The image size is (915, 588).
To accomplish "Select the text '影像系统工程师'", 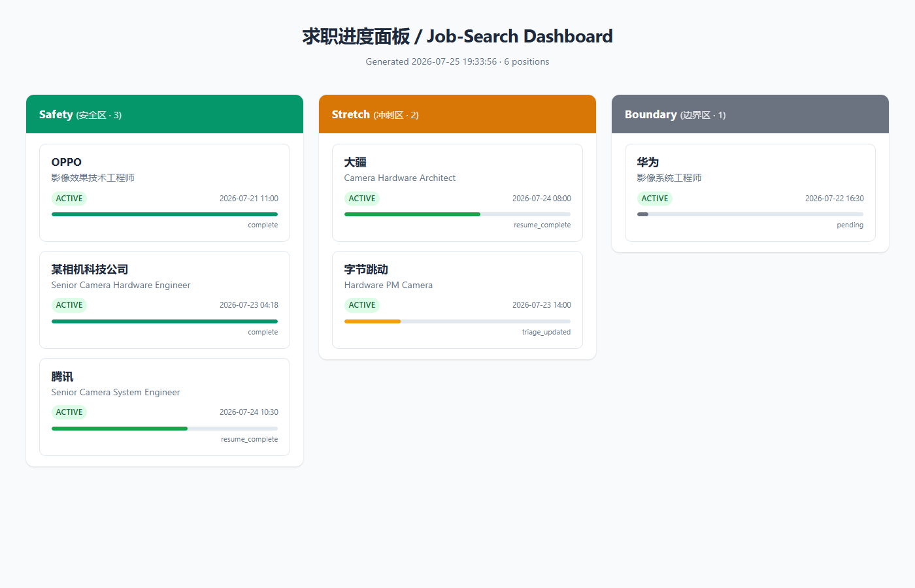I will [x=669, y=178].
